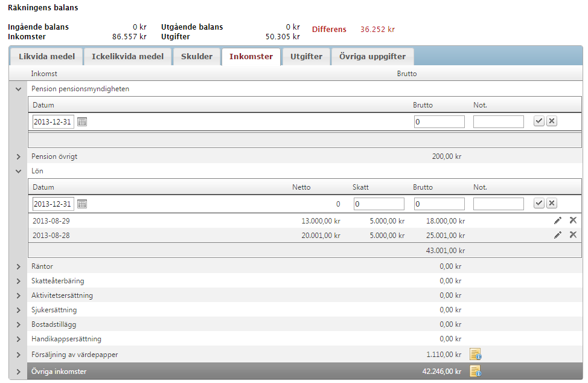Select the 20.001,00 kr netto value
The width and height of the screenshot is (588, 383).
(x=321, y=236)
